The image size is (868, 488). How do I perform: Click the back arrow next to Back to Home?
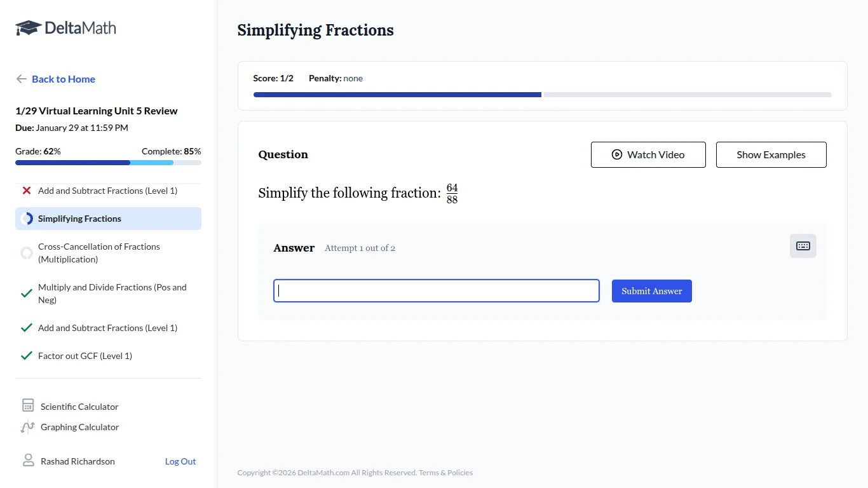(x=21, y=79)
